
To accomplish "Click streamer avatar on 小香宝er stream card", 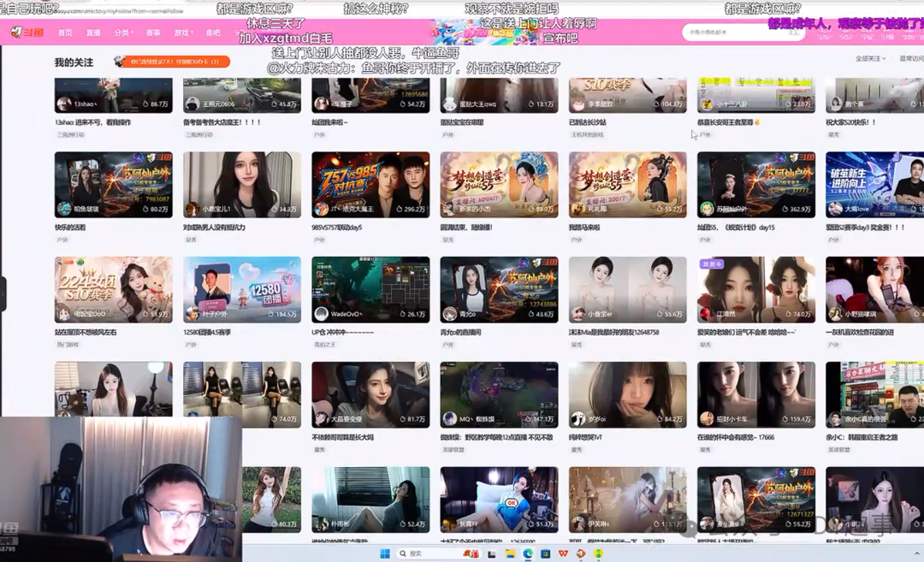I will [x=577, y=313].
